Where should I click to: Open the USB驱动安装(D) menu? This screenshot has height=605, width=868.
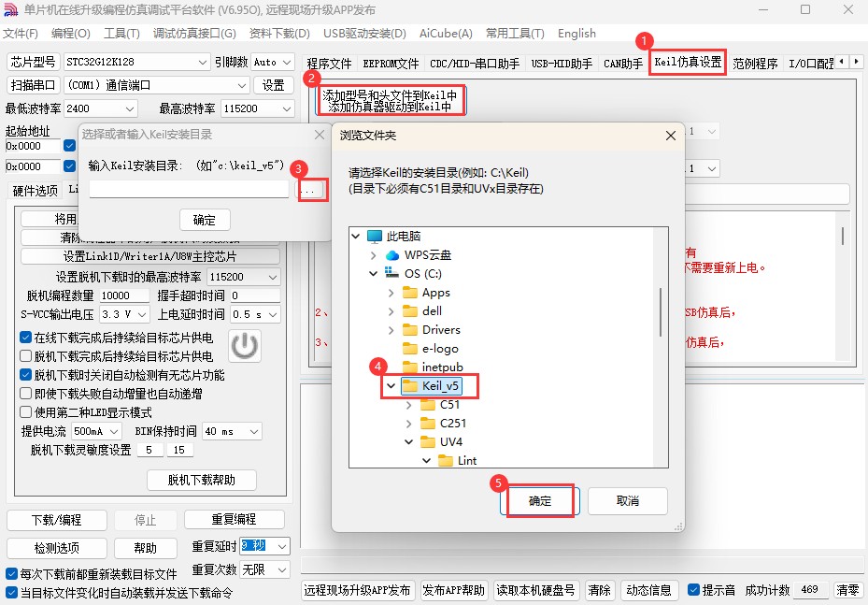(x=364, y=34)
